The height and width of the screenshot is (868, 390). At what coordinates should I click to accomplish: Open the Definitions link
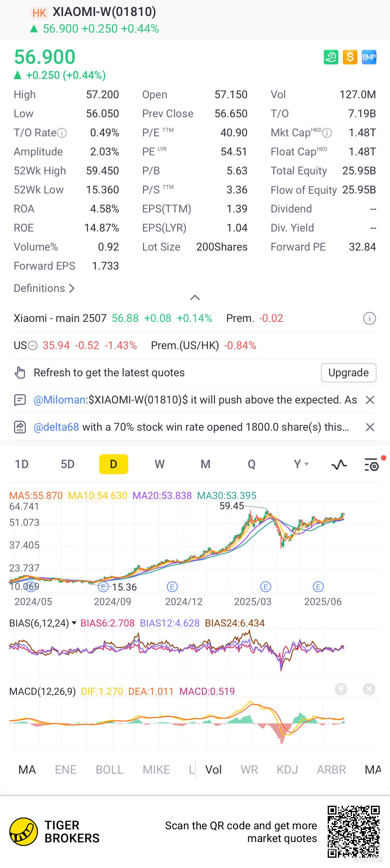(44, 288)
